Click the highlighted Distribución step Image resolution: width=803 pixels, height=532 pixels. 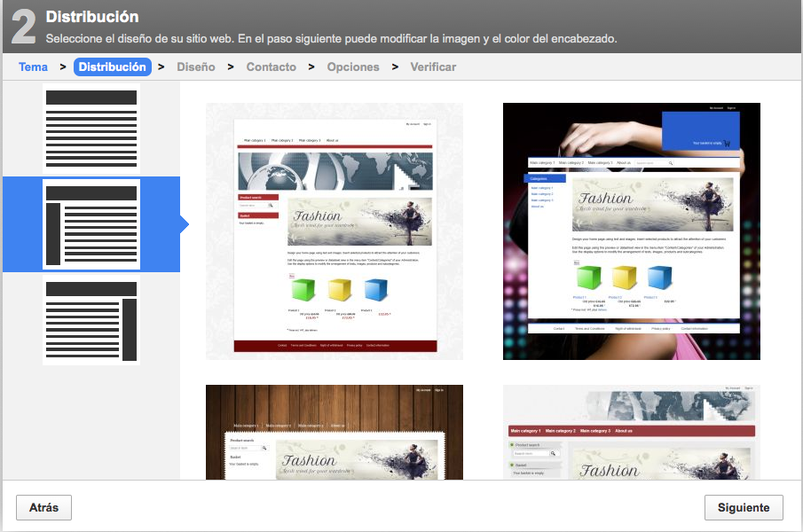[112, 67]
